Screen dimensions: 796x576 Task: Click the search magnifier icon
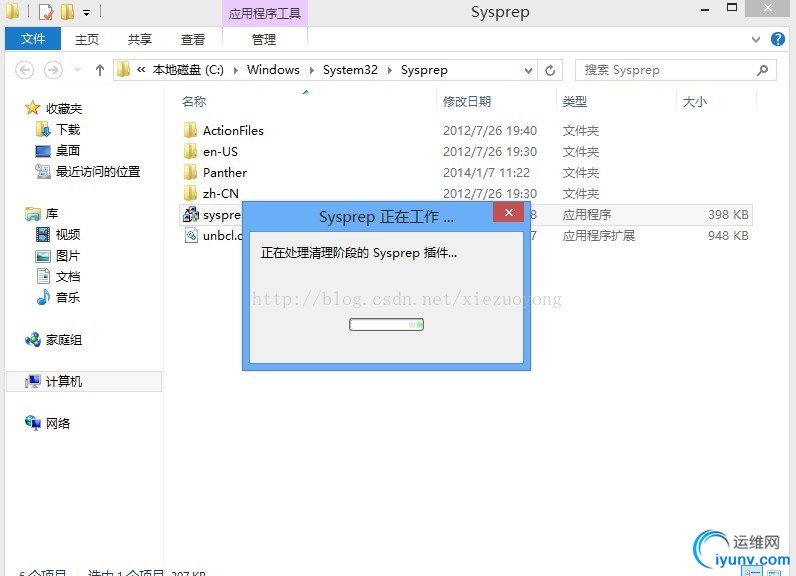click(762, 70)
